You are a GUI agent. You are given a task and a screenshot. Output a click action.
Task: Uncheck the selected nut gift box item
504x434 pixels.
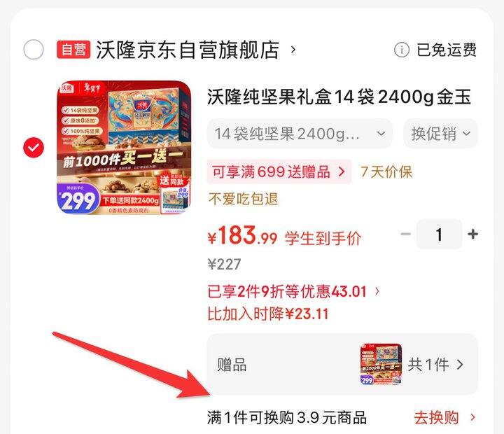(x=34, y=148)
